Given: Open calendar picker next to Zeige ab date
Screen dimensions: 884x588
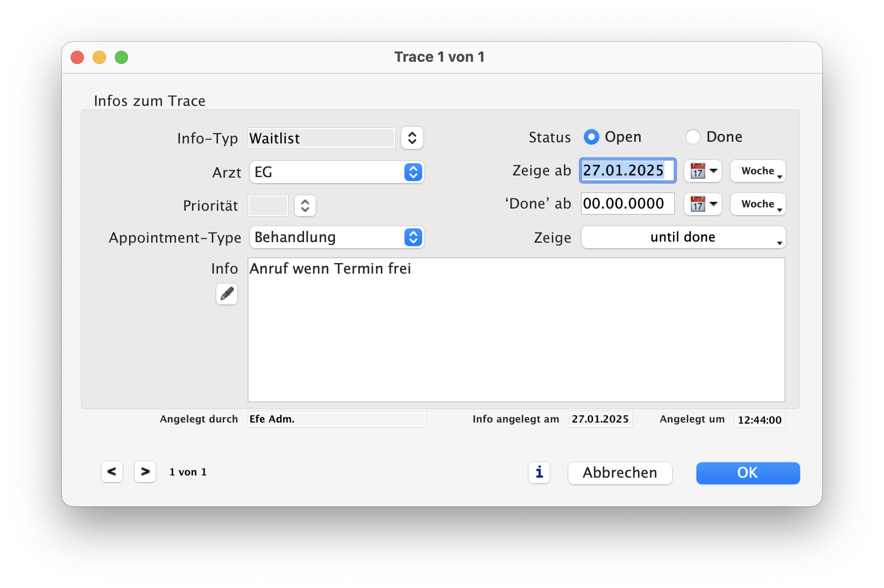Looking at the screenshot, I should [702, 171].
